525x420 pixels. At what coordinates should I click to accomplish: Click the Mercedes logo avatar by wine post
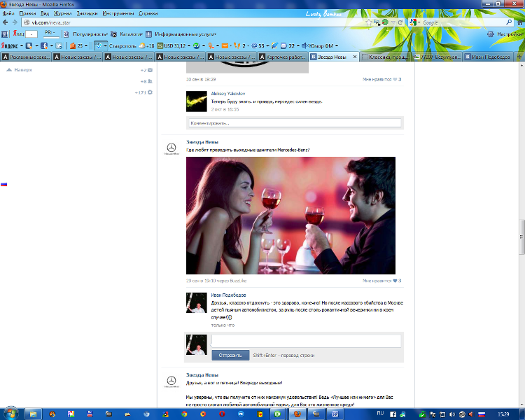coord(171,148)
